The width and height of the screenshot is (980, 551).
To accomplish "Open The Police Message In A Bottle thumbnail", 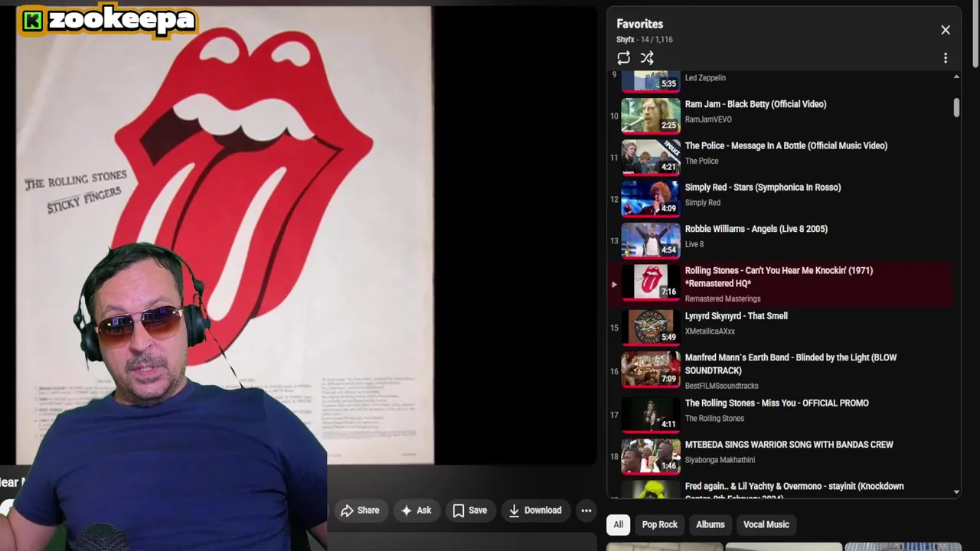I will click(651, 156).
